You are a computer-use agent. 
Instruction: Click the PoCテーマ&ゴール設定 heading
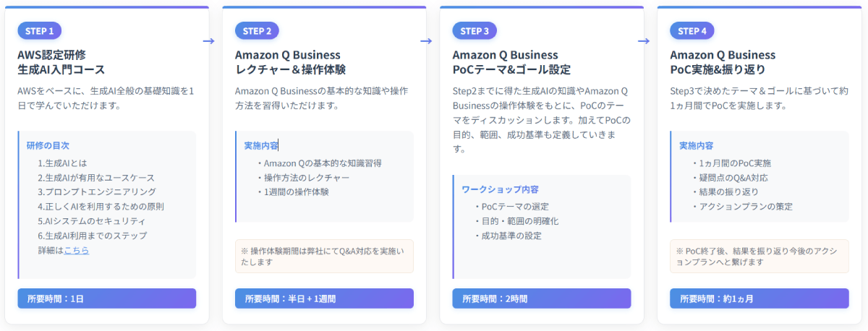[511, 69]
